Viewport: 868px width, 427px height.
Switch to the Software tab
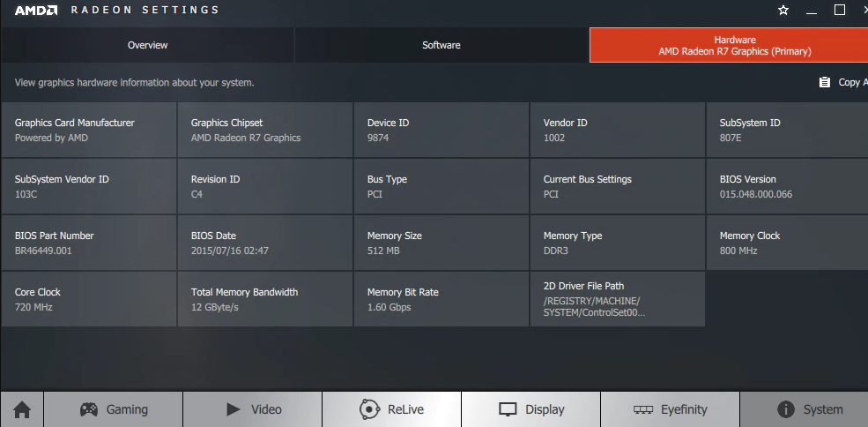(441, 45)
